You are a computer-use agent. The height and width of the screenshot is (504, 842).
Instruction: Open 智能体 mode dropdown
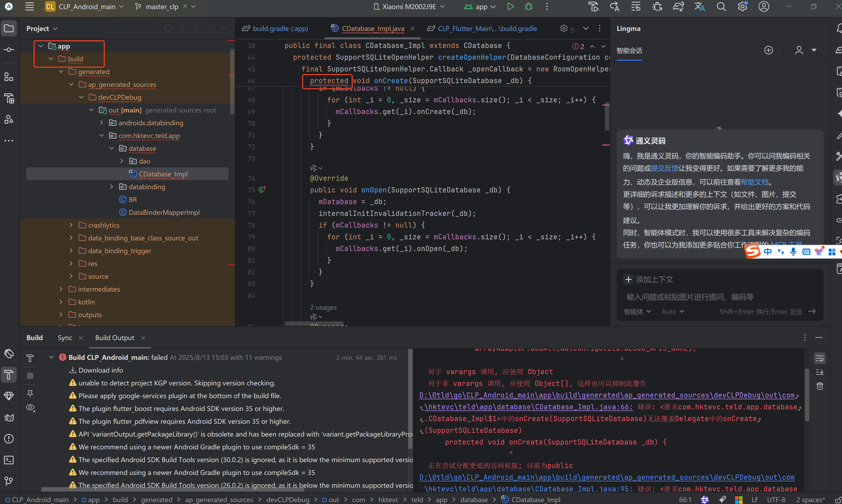pos(637,311)
